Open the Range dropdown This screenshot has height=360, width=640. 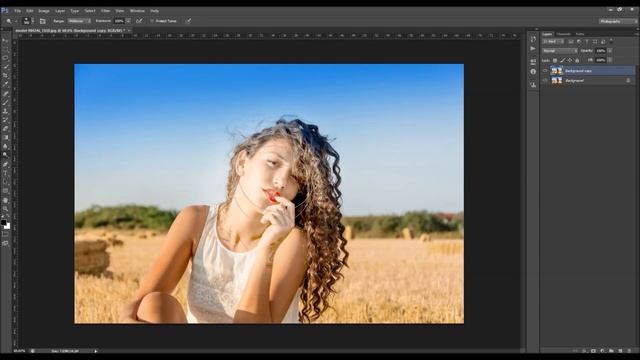(x=79, y=21)
